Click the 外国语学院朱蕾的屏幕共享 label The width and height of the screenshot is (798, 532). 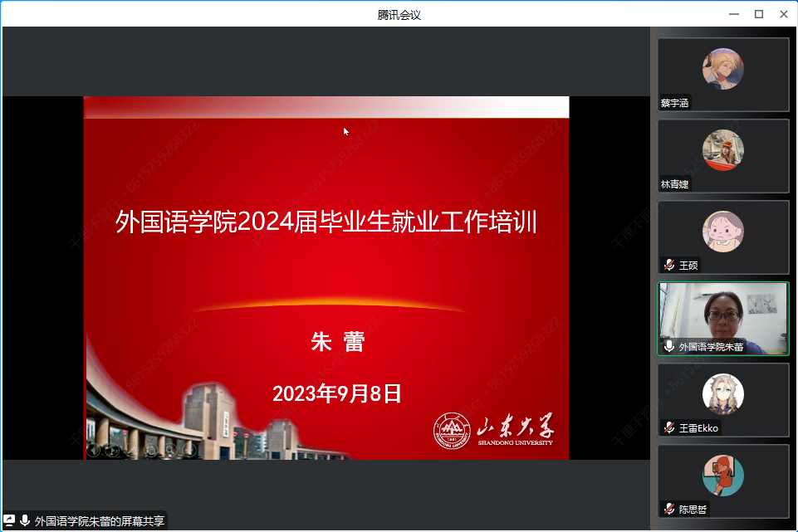click(x=100, y=521)
